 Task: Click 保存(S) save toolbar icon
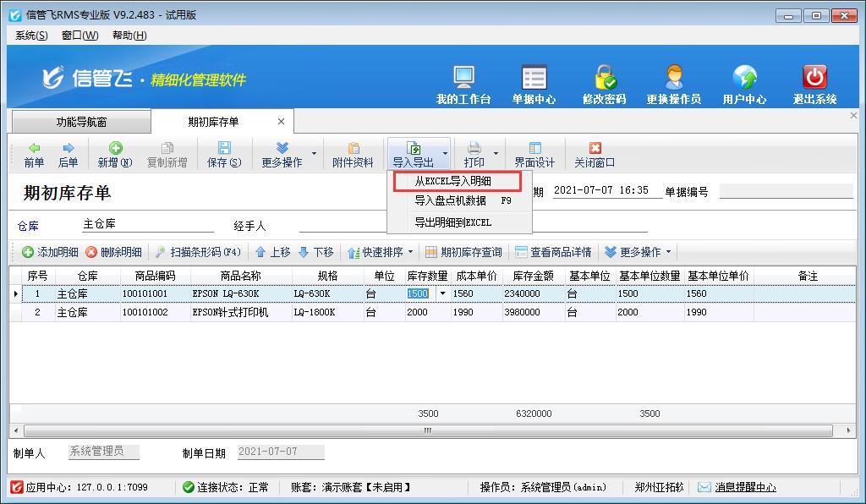224,149
